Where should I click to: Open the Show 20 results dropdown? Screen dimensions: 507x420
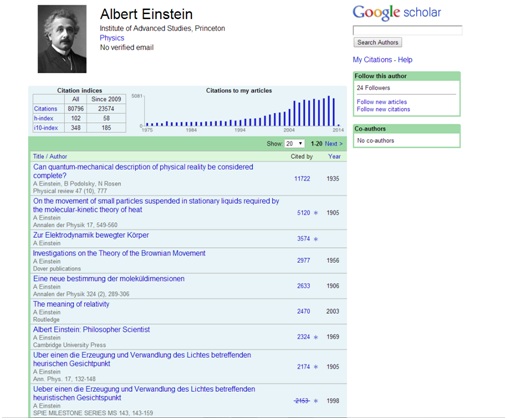click(x=294, y=143)
